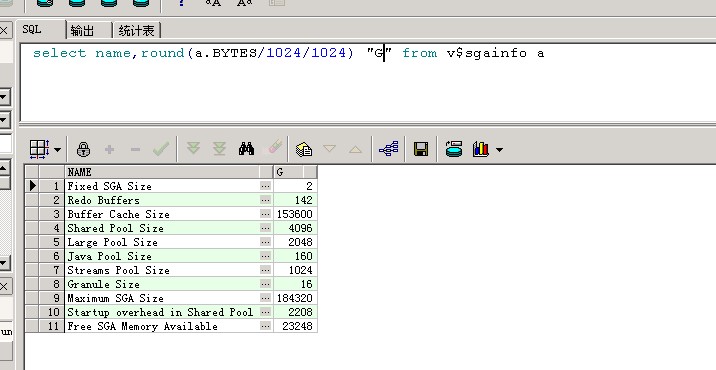Click inside the SQL editor text area
The height and width of the screenshot is (370, 716).
tap(368, 82)
